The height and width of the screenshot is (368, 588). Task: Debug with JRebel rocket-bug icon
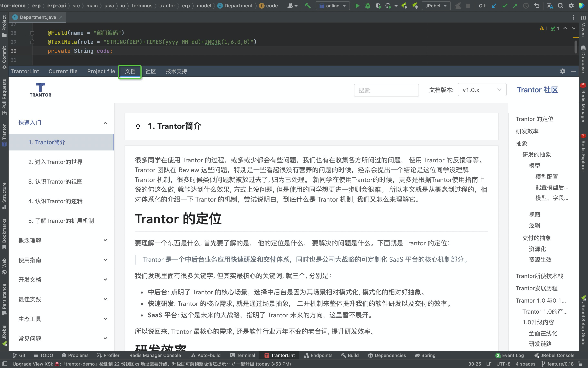click(415, 6)
